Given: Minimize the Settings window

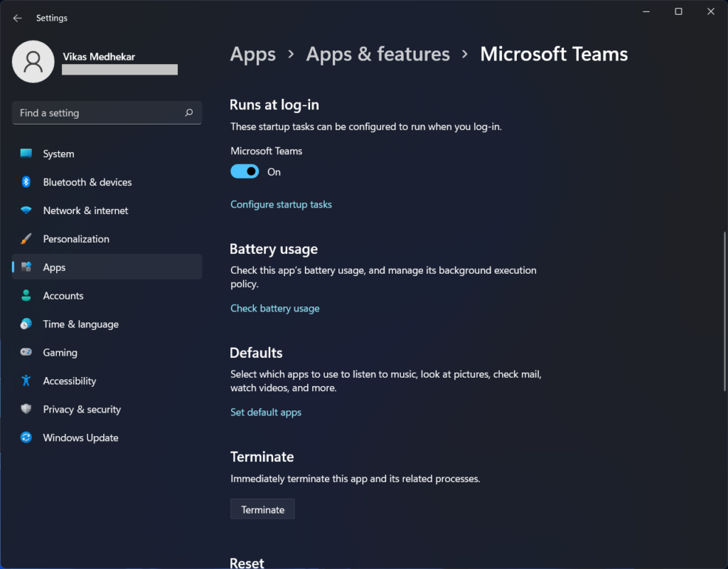Looking at the screenshot, I should (646, 11).
